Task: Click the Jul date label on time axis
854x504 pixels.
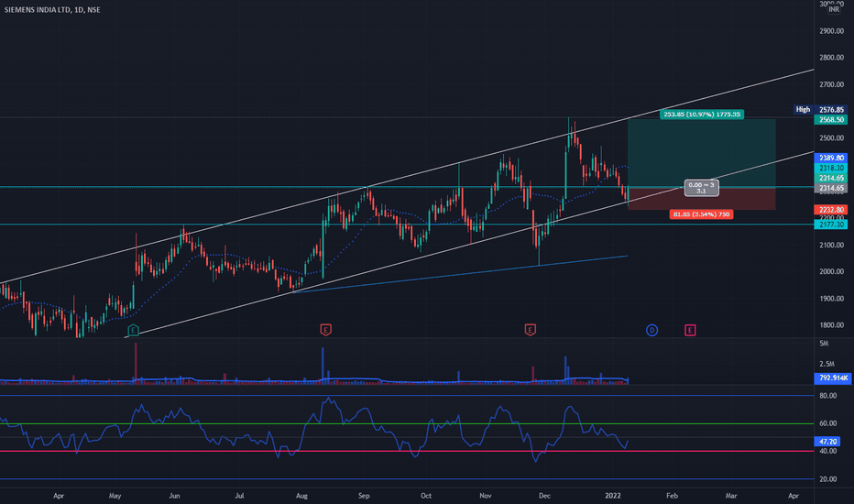Action: 239,496
